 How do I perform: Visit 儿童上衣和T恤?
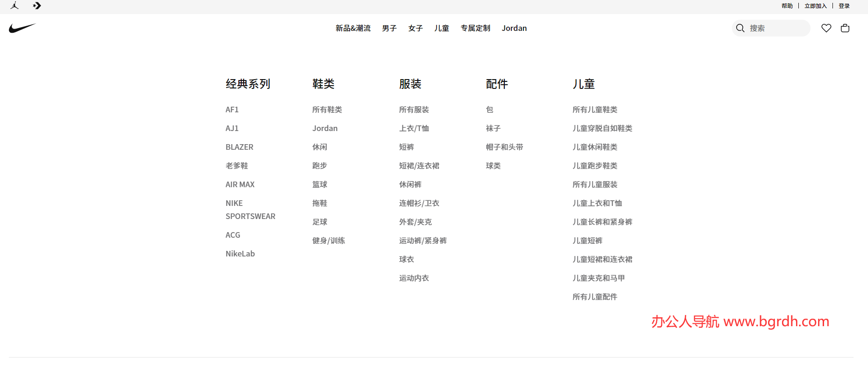click(x=597, y=203)
